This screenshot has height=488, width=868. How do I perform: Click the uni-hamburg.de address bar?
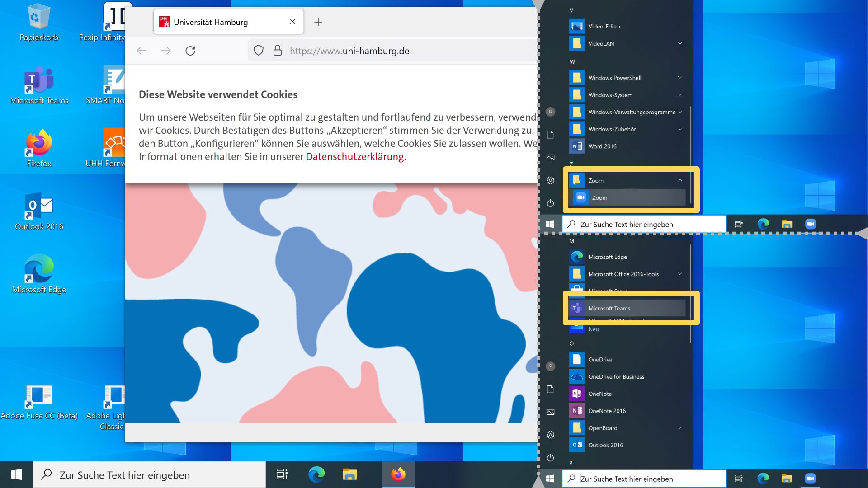(x=392, y=51)
